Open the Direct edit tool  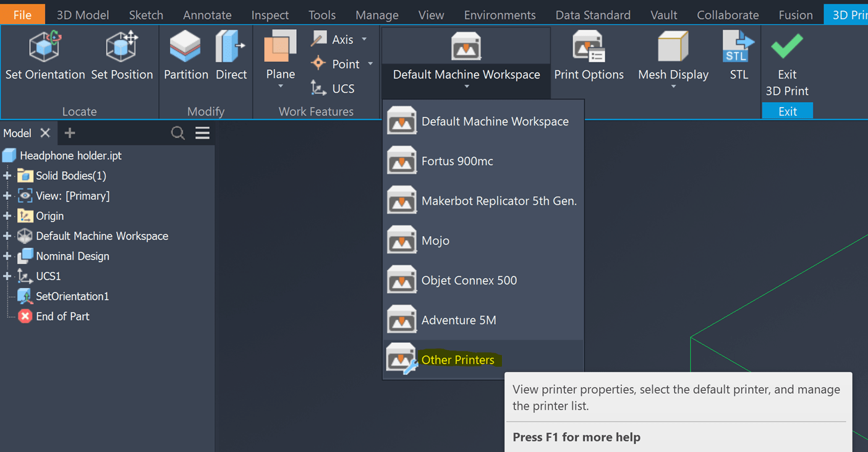point(231,57)
